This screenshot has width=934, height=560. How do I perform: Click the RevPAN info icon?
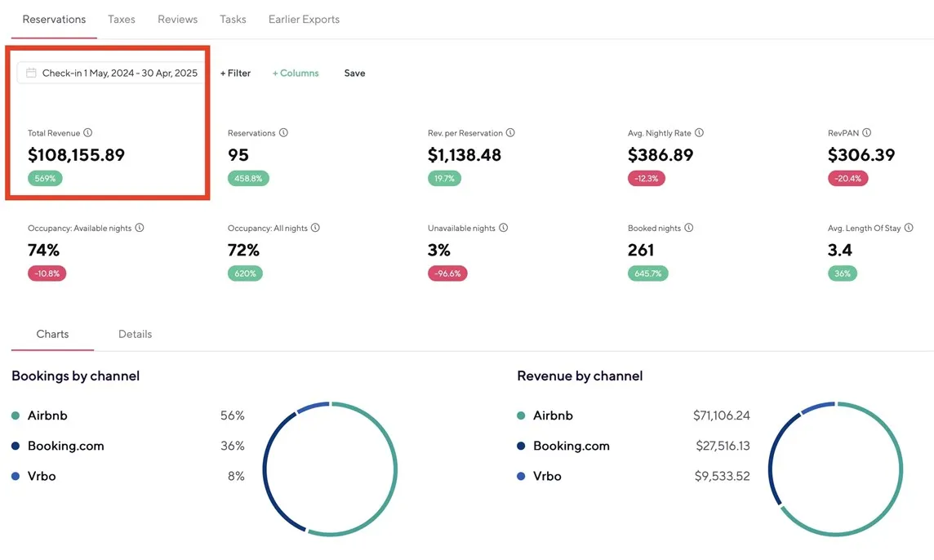866,133
